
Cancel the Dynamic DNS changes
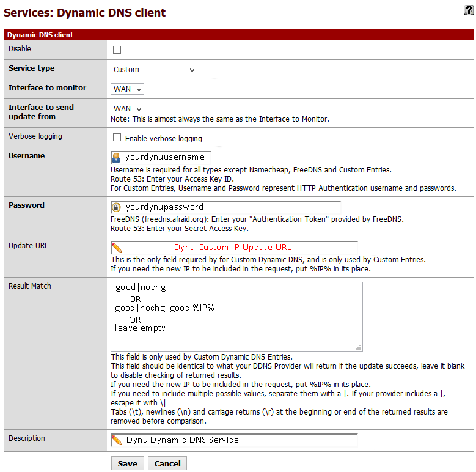167,463
